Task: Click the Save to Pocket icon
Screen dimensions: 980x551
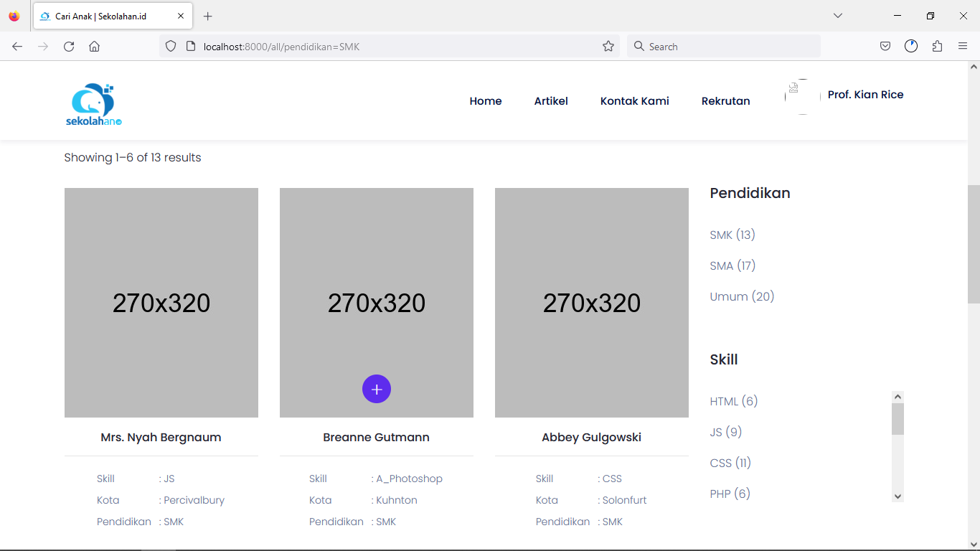Action: click(x=885, y=47)
